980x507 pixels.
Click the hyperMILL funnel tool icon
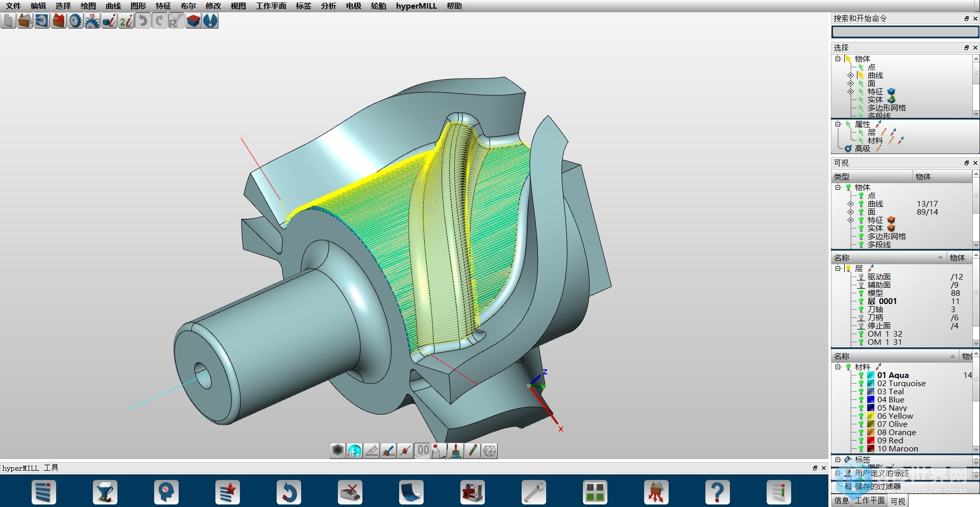[x=105, y=493]
